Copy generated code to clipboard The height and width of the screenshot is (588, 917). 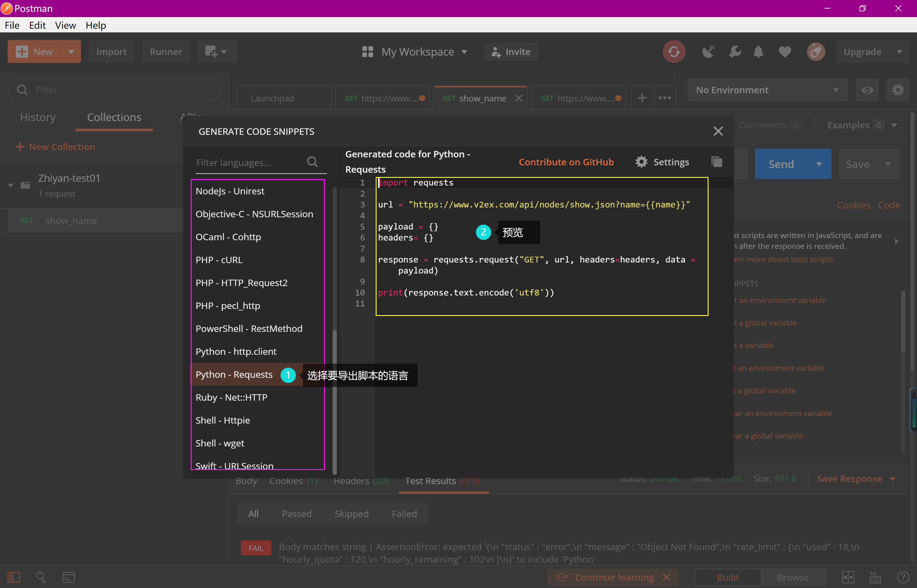click(716, 162)
